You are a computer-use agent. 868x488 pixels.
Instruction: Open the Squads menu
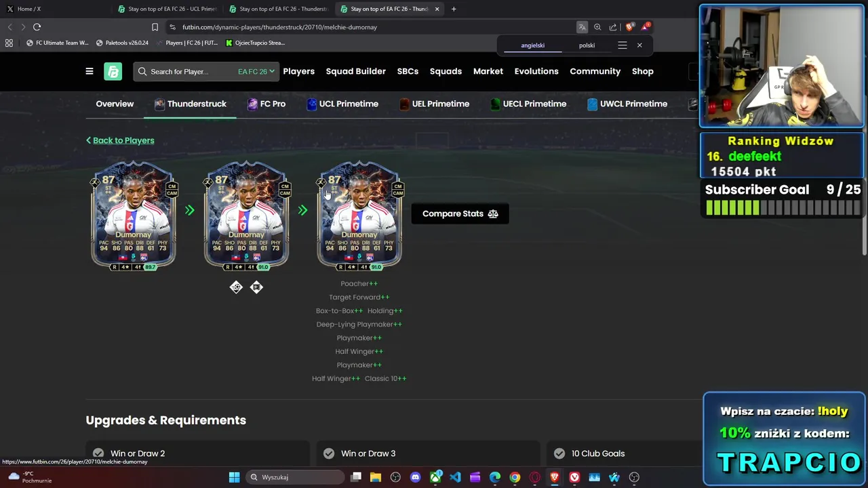pos(446,71)
